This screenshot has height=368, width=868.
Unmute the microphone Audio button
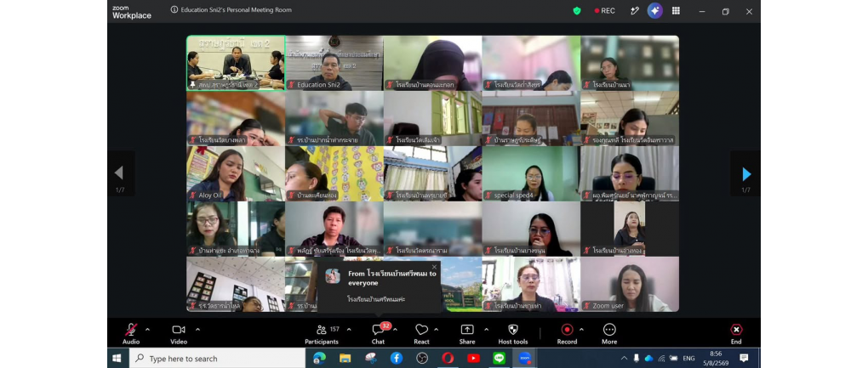(x=131, y=334)
